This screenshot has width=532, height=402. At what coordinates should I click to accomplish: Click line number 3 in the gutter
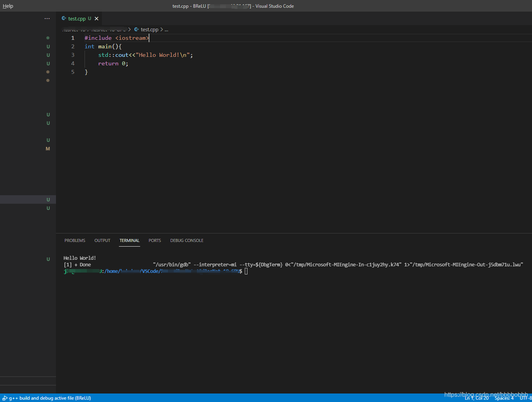[73, 55]
